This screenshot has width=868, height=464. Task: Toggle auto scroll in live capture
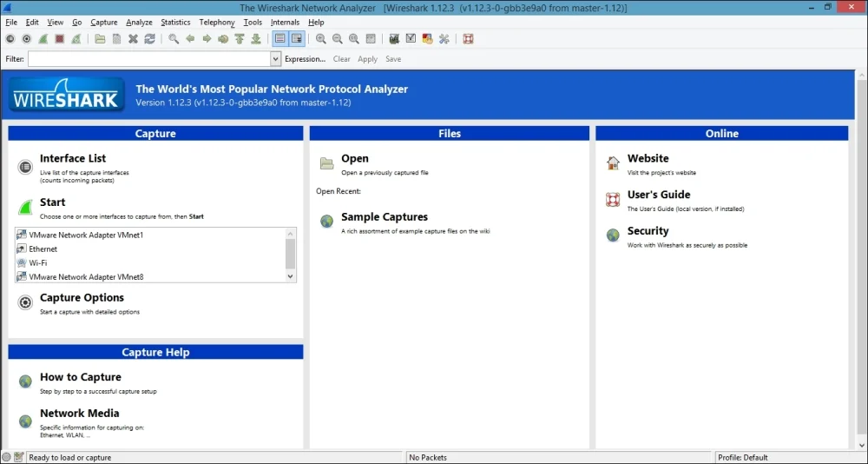297,39
